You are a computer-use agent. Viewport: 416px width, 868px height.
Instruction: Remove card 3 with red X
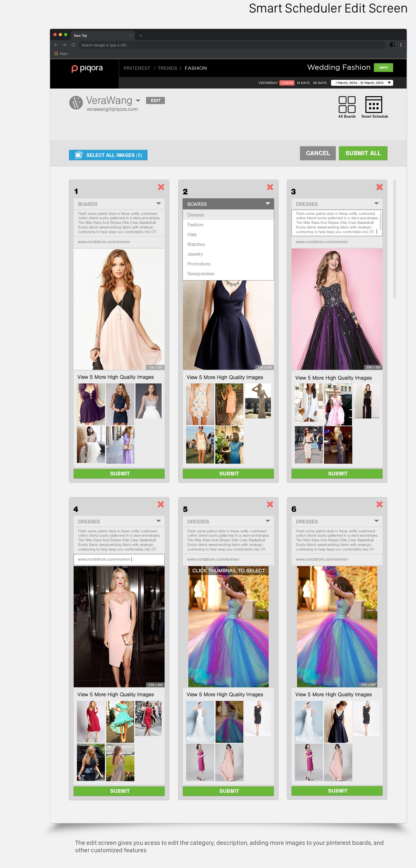379,187
